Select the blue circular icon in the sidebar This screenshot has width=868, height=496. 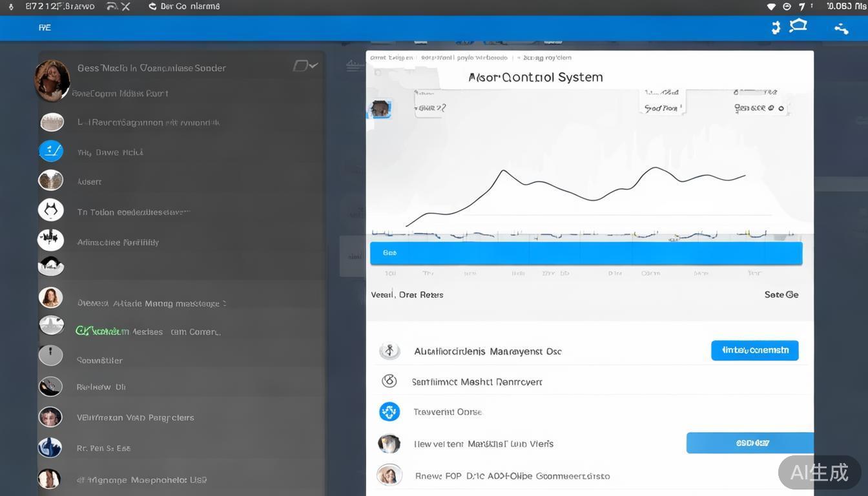pyautogui.click(x=51, y=151)
